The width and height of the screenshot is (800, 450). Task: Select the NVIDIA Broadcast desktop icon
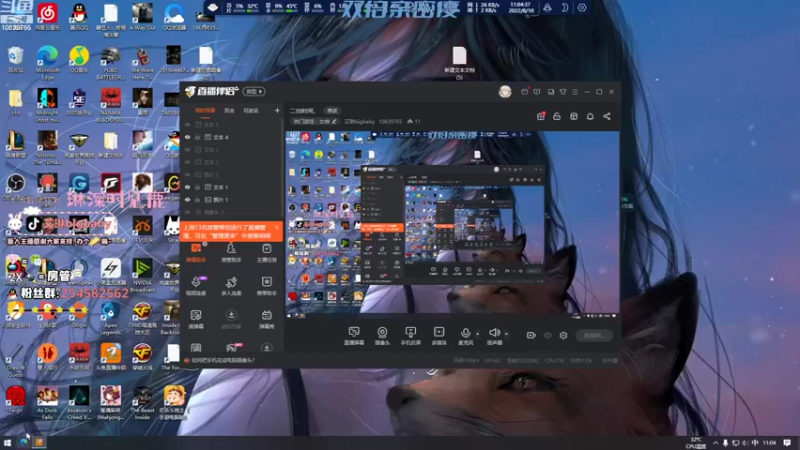(142, 276)
